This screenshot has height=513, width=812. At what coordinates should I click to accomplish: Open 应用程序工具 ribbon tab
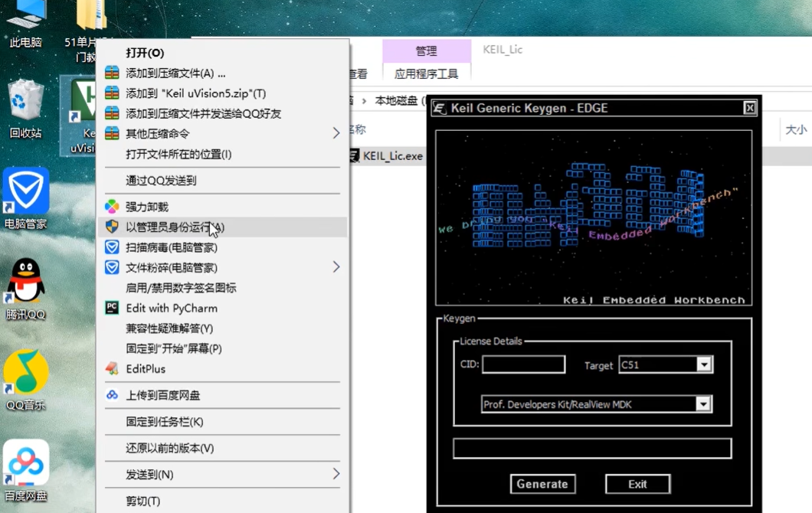click(426, 74)
